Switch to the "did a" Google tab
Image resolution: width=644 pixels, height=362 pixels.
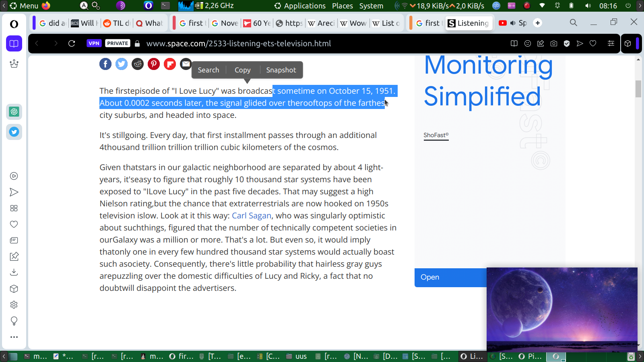click(52, 23)
